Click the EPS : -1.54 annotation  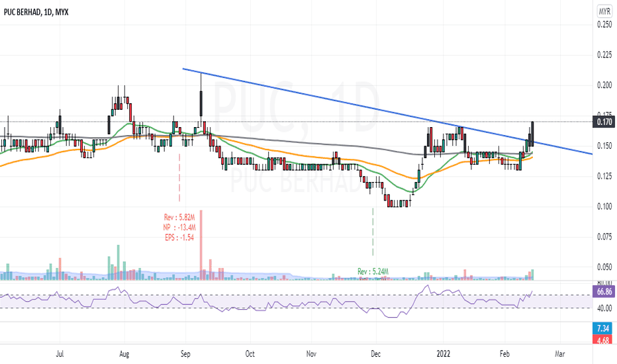coord(179,238)
